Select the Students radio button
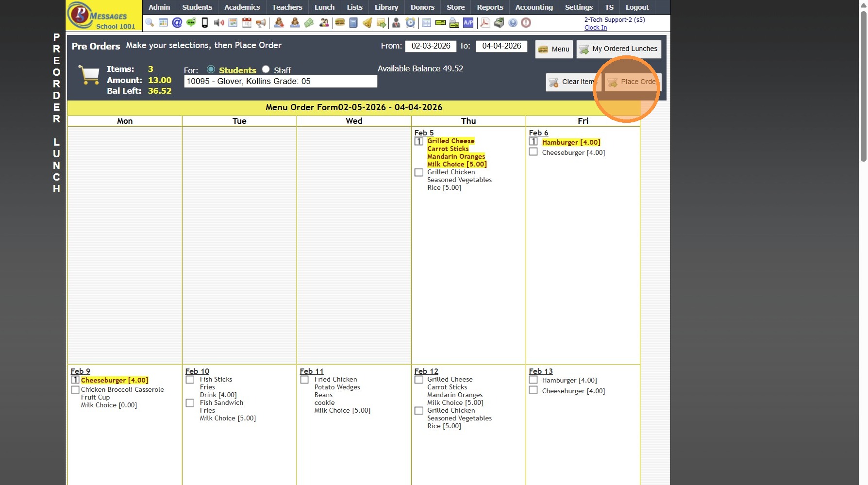 (211, 69)
